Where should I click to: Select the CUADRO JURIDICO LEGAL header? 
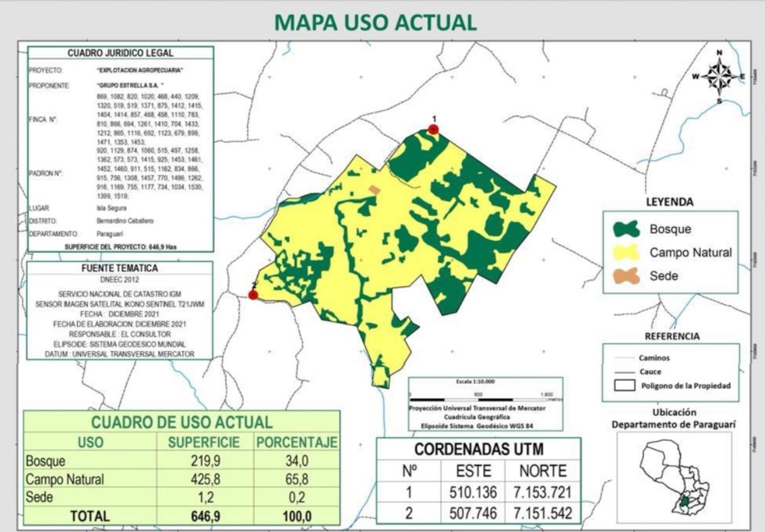pyautogui.click(x=120, y=54)
